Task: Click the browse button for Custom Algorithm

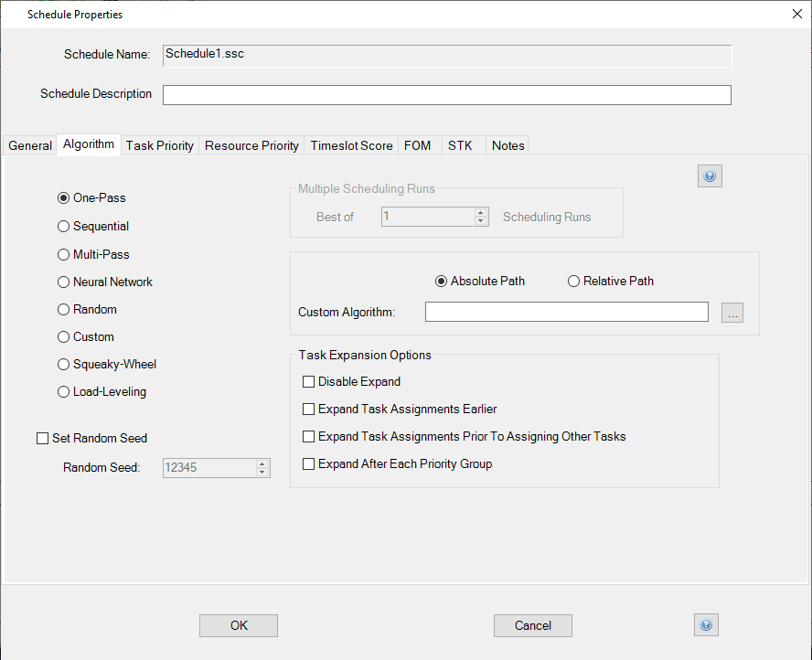Action: tap(732, 313)
